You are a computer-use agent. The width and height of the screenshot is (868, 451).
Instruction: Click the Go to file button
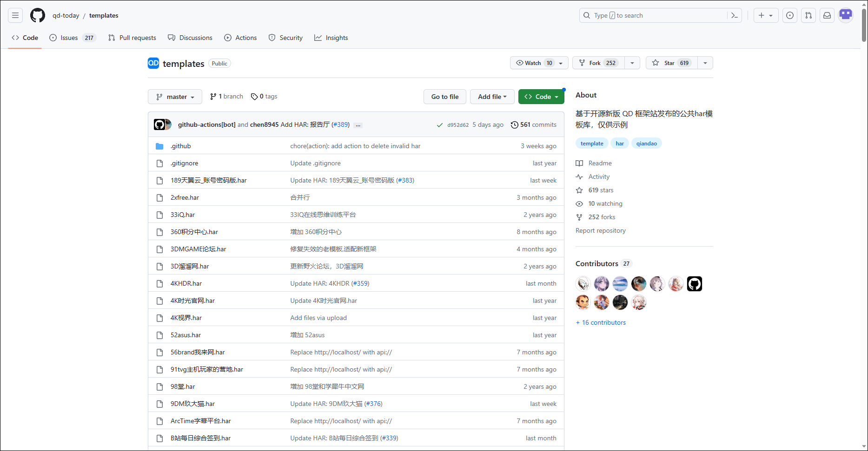(445, 97)
